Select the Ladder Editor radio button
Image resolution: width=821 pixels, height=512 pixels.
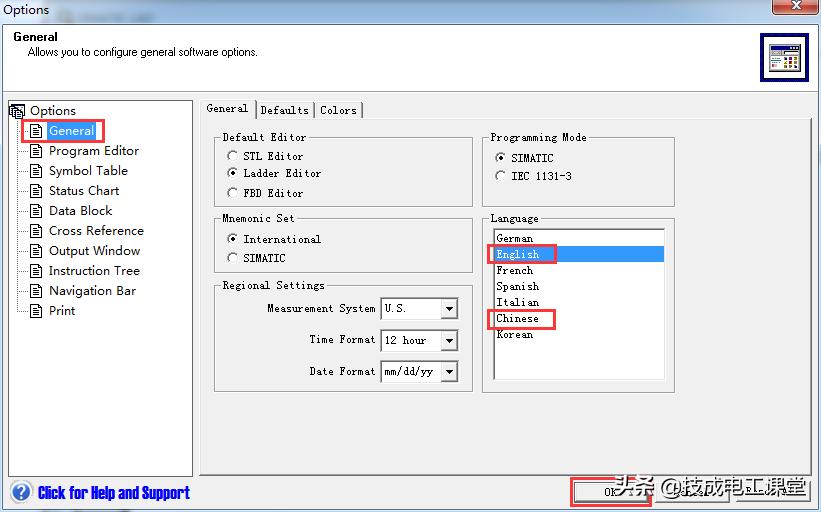(232, 172)
